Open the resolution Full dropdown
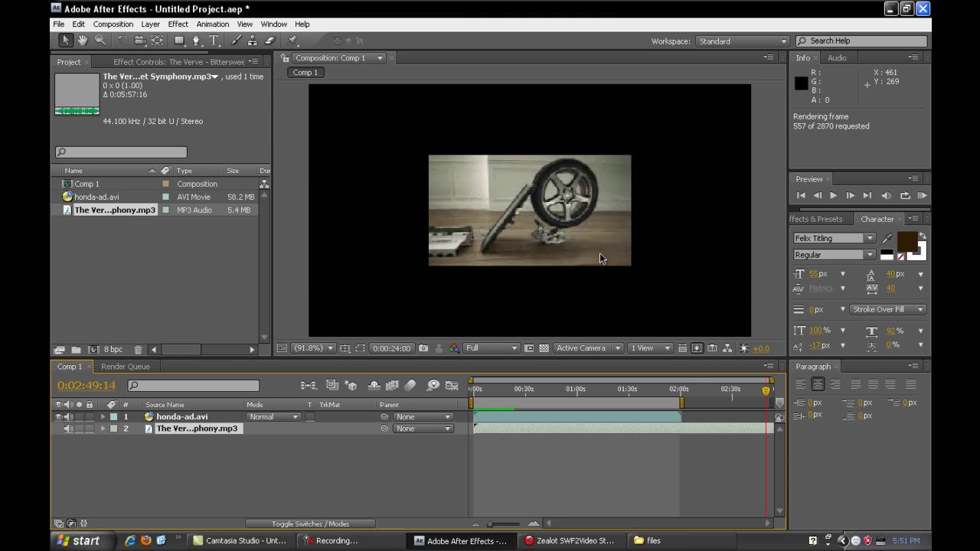 (x=492, y=348)
